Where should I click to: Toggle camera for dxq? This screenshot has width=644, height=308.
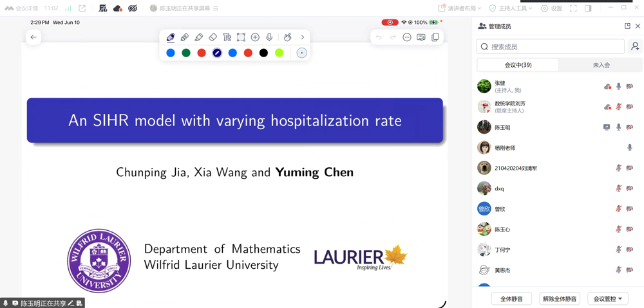[x=630, y=188]
